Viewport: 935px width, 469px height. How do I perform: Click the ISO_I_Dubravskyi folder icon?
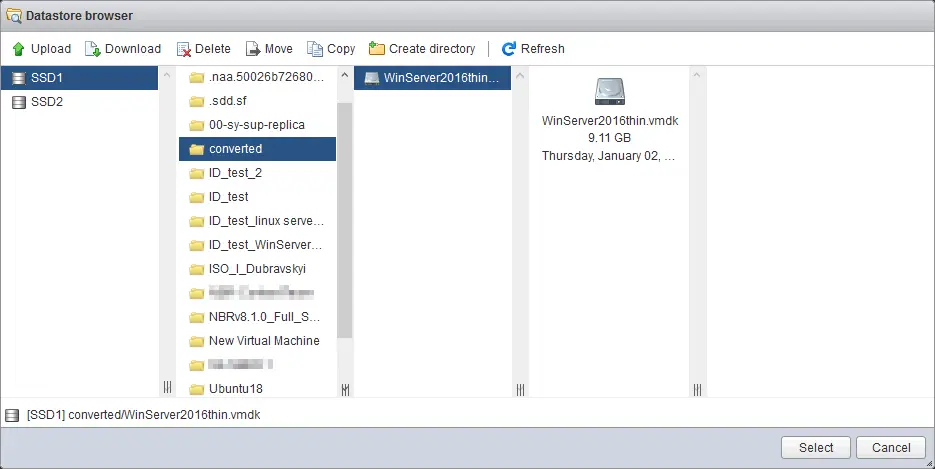coord(196,269)
